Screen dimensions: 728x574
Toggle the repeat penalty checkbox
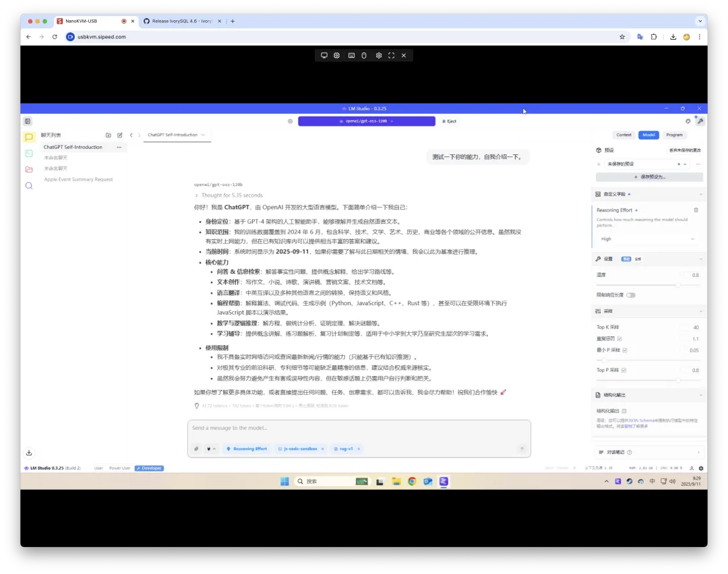pos(619,339)
